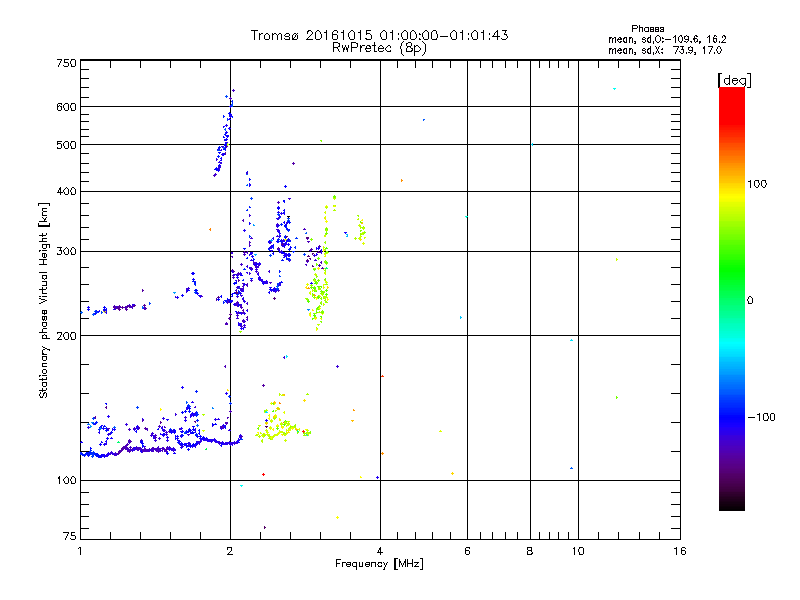The image size is (800, 600).
Task: Click the y-axis tick label '300'
Action: point(66,251)
